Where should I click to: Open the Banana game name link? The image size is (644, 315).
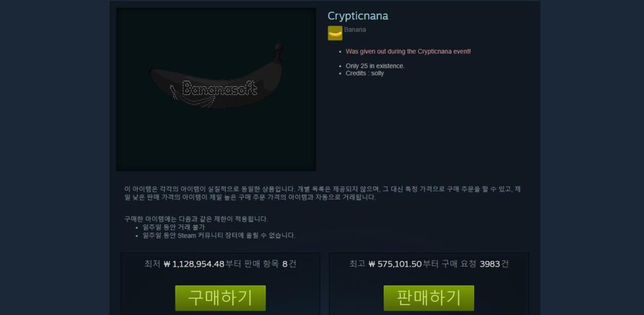(x=355, y=30)
